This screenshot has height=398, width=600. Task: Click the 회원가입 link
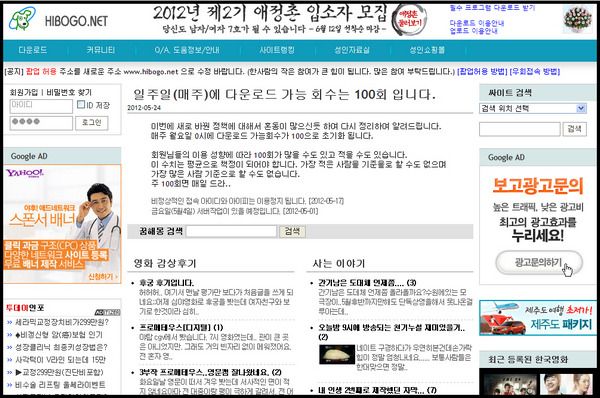pos(24,92)
